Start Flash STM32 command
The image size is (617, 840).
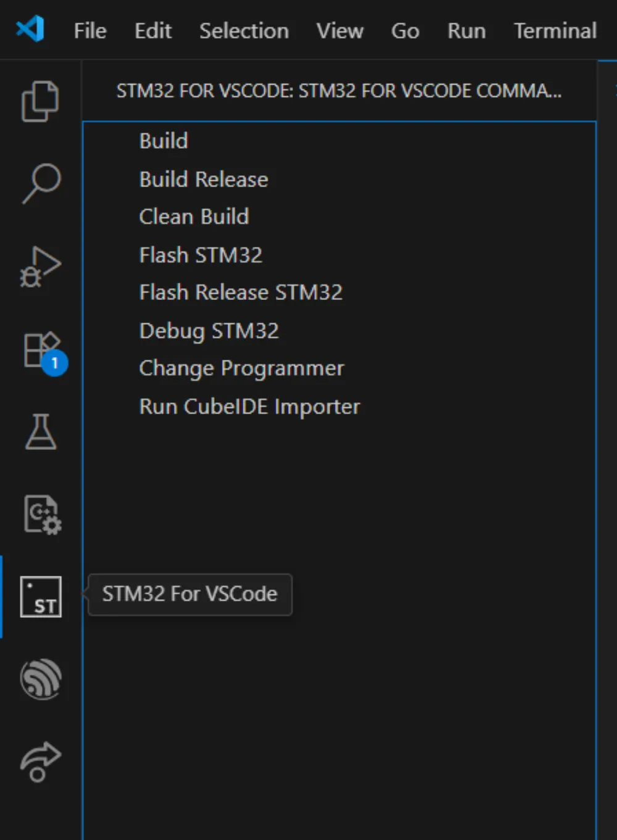click(x=201, y=255)
